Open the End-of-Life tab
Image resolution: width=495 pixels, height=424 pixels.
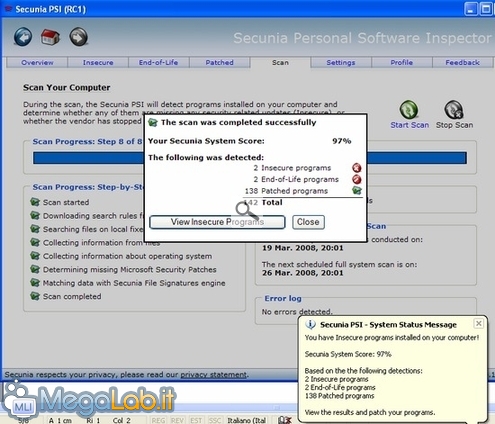coord(159,62)
